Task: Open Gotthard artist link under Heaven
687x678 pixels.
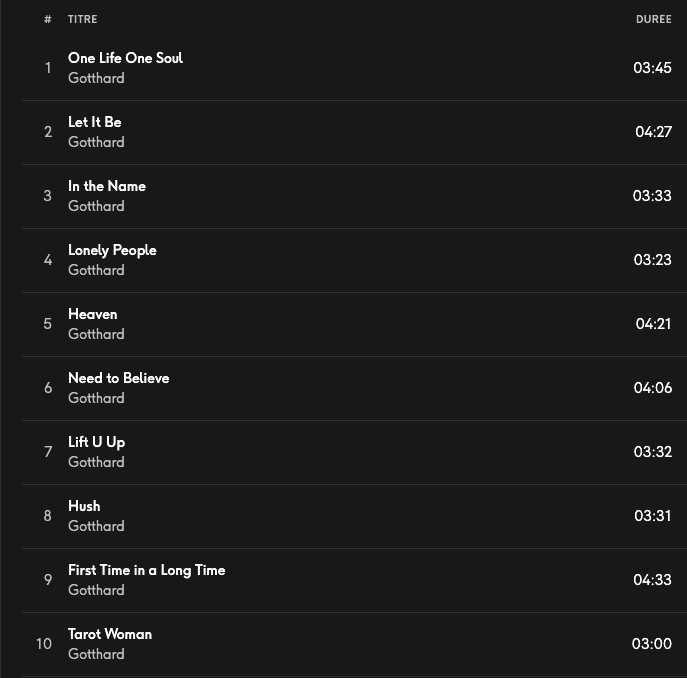Action: [x=96, y=334]
